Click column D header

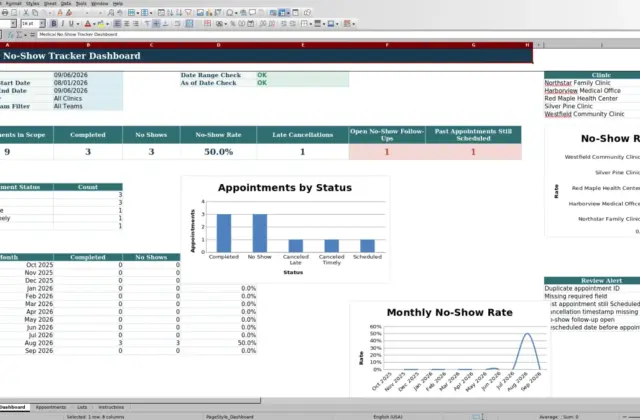(x=218, y=45)
